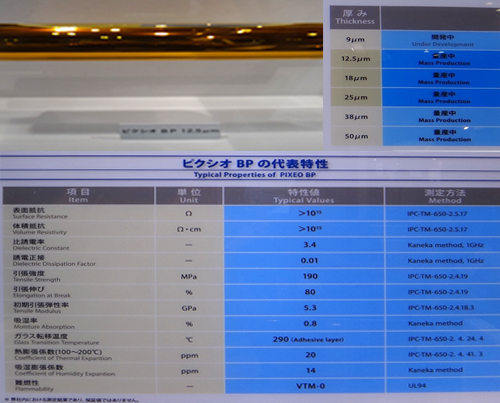The width and height of the screenshot is (500, 403).
Task: Click the 'Flammability' row label
Action: coord(34,389)
